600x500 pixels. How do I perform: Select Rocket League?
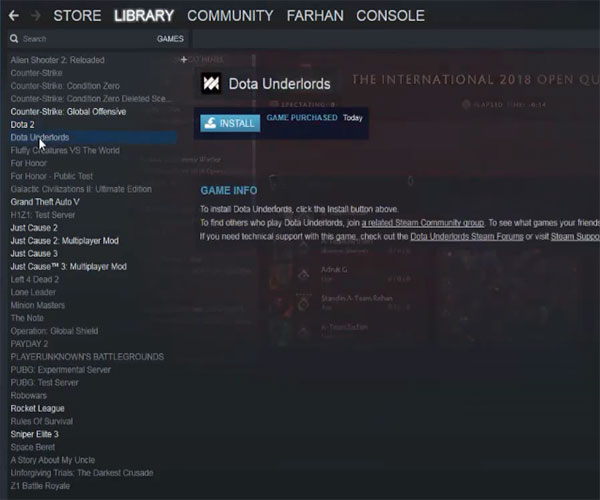point(38,409)
